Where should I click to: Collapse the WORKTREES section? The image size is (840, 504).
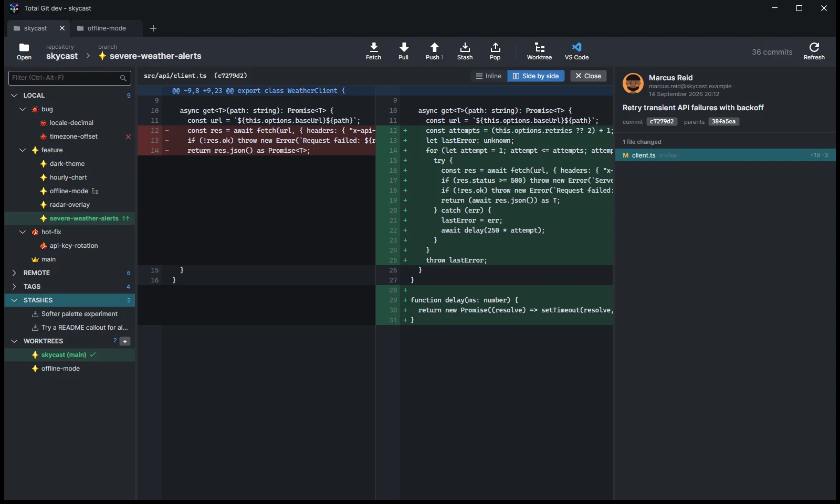pos(14,341)
